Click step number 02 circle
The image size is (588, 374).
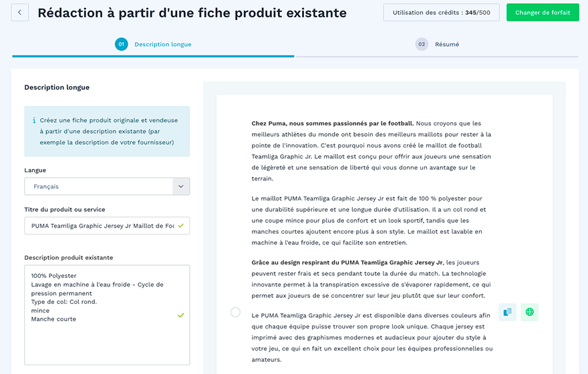422,44
